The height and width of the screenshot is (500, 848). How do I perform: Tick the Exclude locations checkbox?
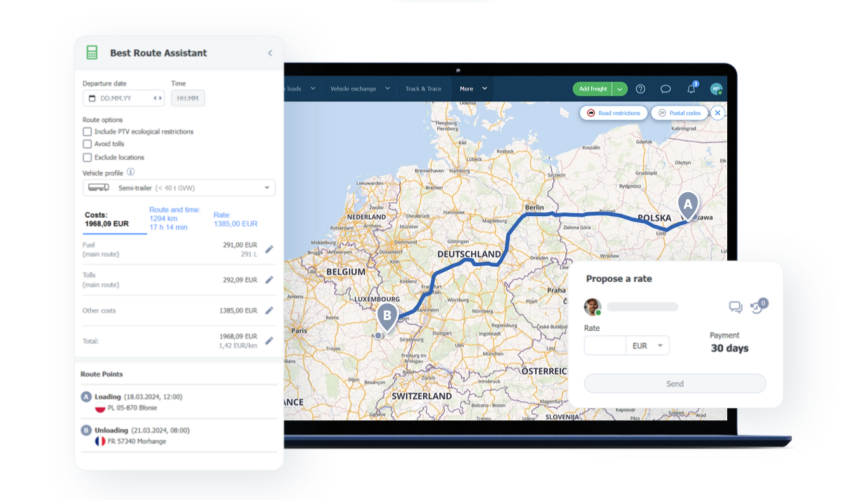(x=87, y=157)
